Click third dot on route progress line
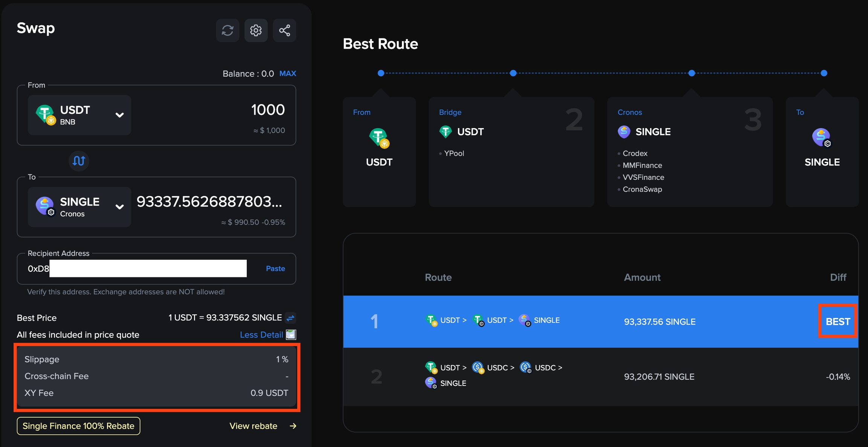The image size is (868, 447). (x=691, y=73)
